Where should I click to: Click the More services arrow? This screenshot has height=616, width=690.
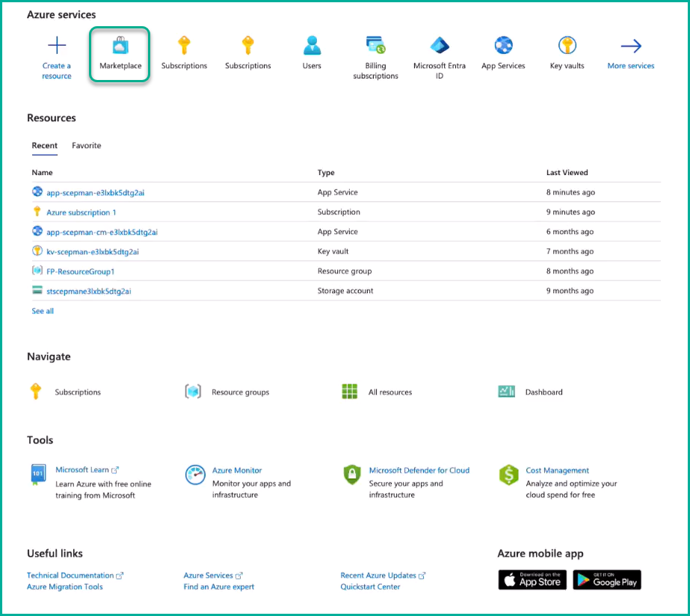(x=631, y=46)
